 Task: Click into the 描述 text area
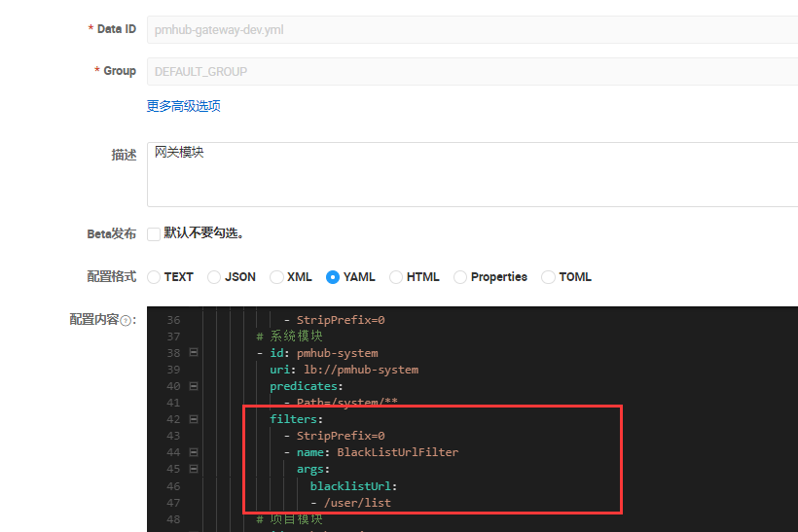(x=472, y=174)
